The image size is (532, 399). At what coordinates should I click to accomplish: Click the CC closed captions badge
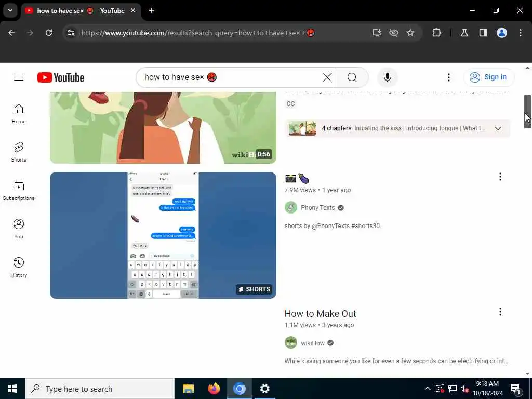click(x=290, y=104)
